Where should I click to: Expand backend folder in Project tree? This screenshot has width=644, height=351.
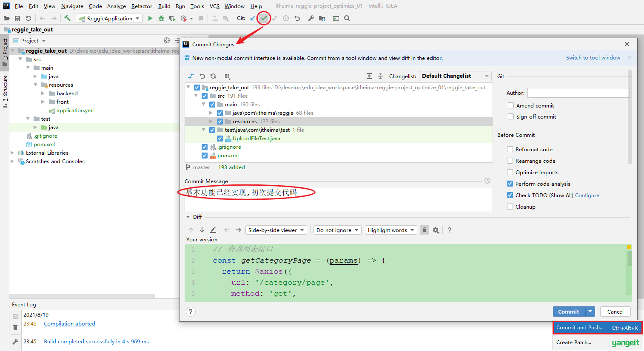(x=43, y=93)
